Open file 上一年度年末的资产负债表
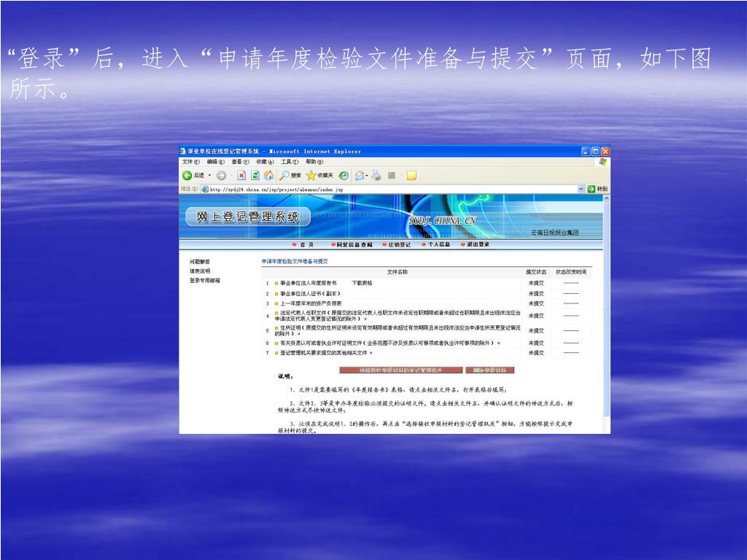Viewport: 747px width, 560px height. [x=311, y=303]
